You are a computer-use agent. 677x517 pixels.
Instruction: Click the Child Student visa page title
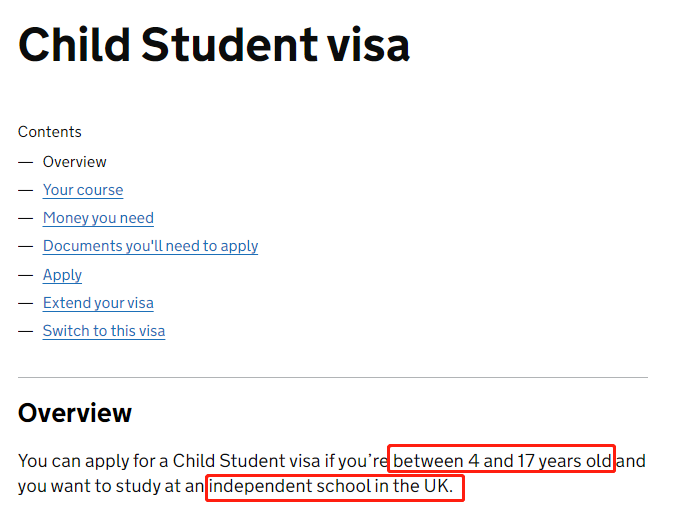pyautogui.click(x=214, y=45)
